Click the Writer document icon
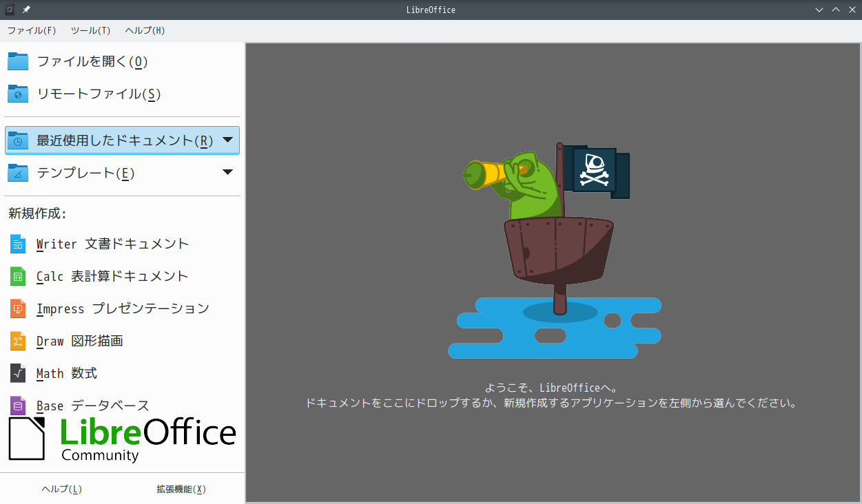 pyautogui.click(x=18, y=244)
